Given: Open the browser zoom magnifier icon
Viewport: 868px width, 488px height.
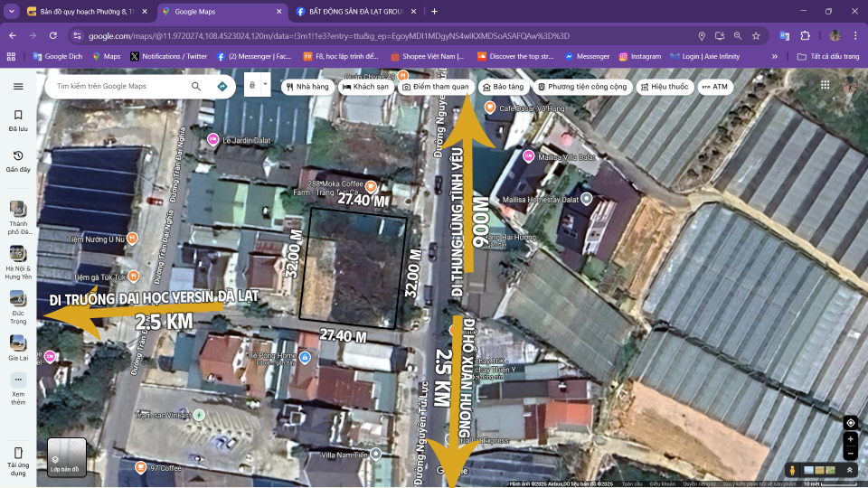Looking at the screenshot, I should tap(738, 35).
